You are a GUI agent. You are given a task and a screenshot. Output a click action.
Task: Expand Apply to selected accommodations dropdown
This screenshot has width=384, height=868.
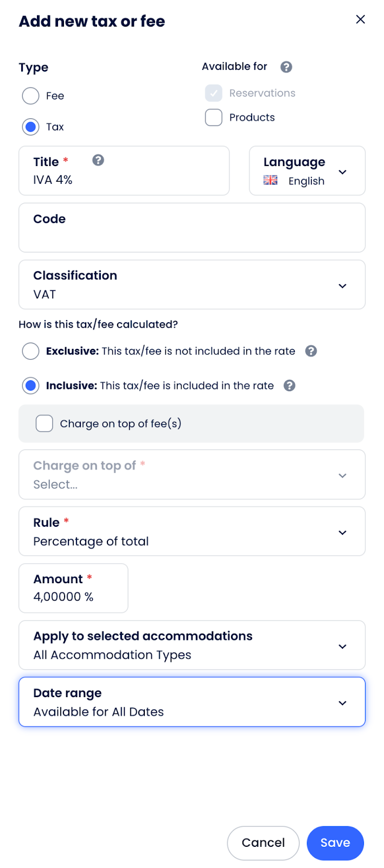[x=192, y=646]
